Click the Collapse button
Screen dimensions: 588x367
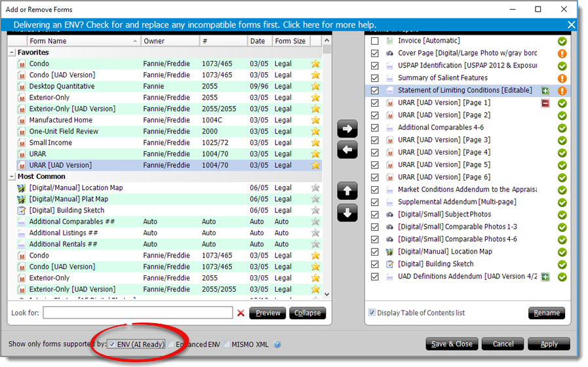click(307, 313)
